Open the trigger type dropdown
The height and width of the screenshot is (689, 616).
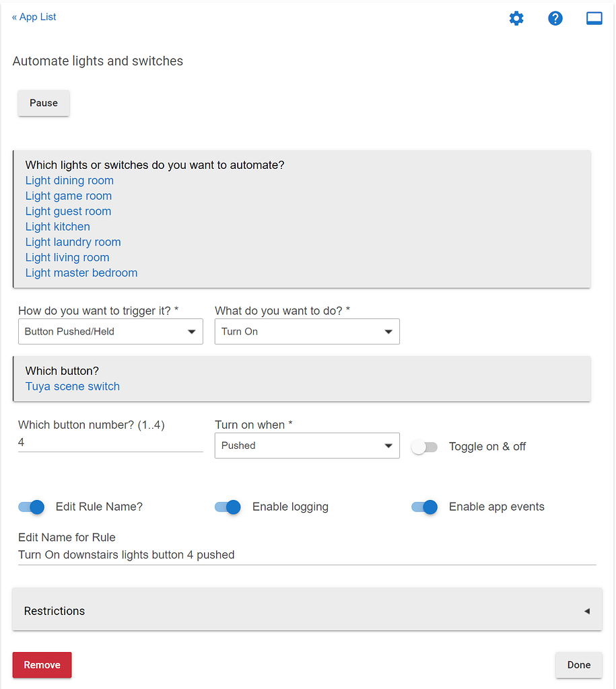[110, 332]
